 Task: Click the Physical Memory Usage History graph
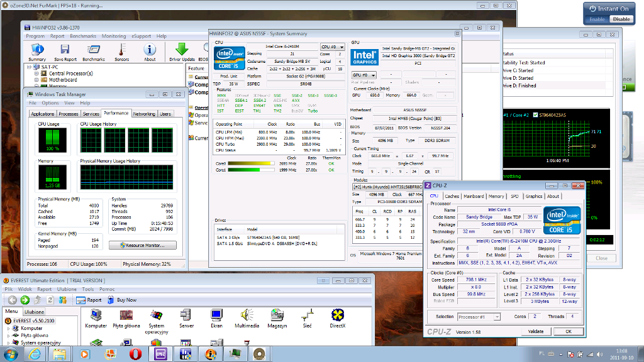(x=126, y=177)
